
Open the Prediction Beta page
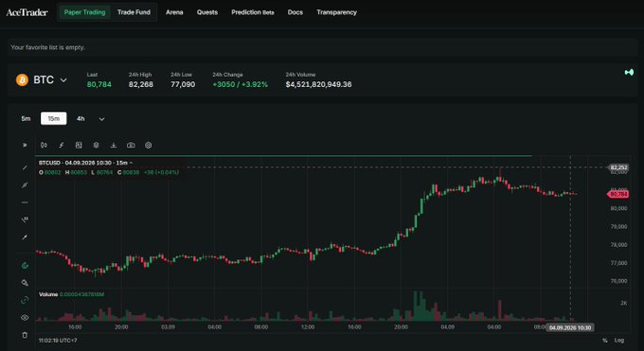[x=253, y=12]
